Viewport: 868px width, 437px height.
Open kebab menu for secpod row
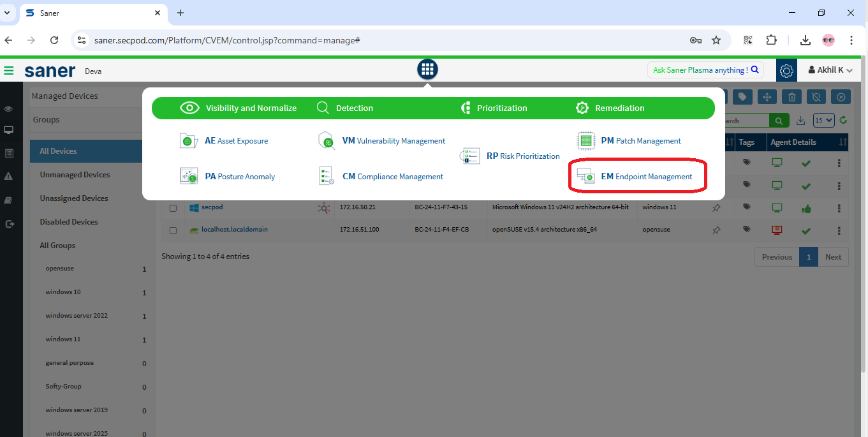[x=839, y=208]
